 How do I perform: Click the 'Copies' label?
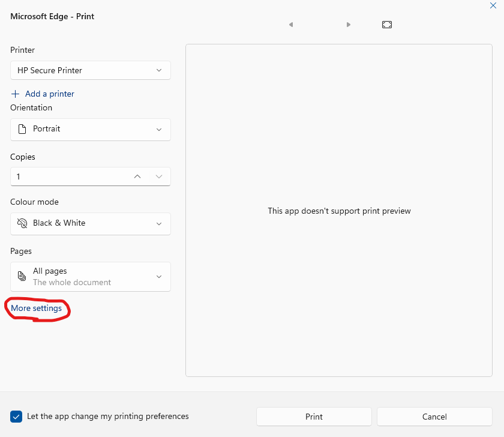23,157
